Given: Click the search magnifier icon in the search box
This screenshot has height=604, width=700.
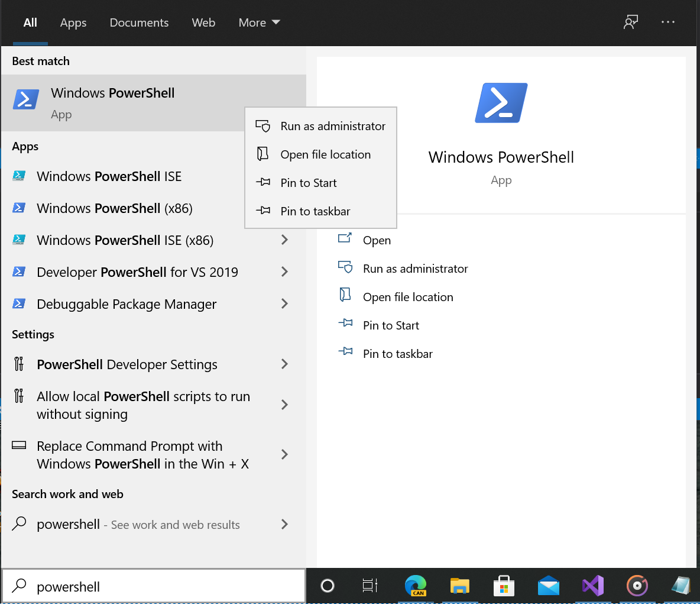Looking at the screenshot, I should coord(19,586).
